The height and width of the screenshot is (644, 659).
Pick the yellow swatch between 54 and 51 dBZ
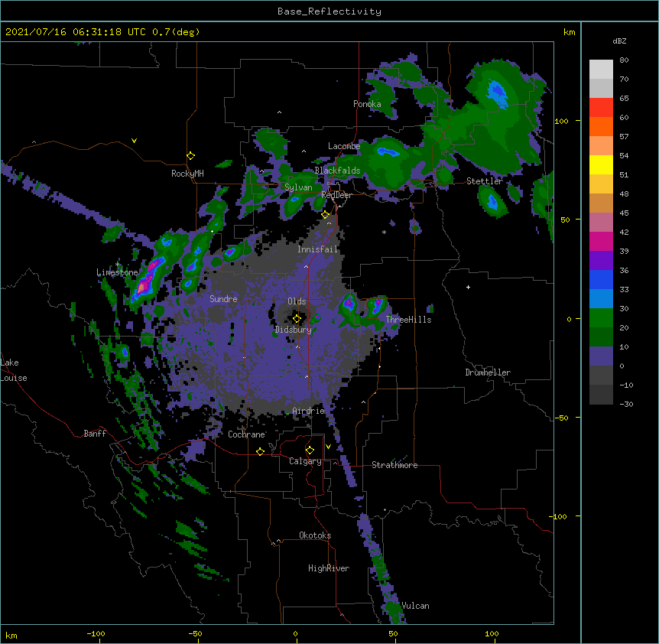[601, 164]
